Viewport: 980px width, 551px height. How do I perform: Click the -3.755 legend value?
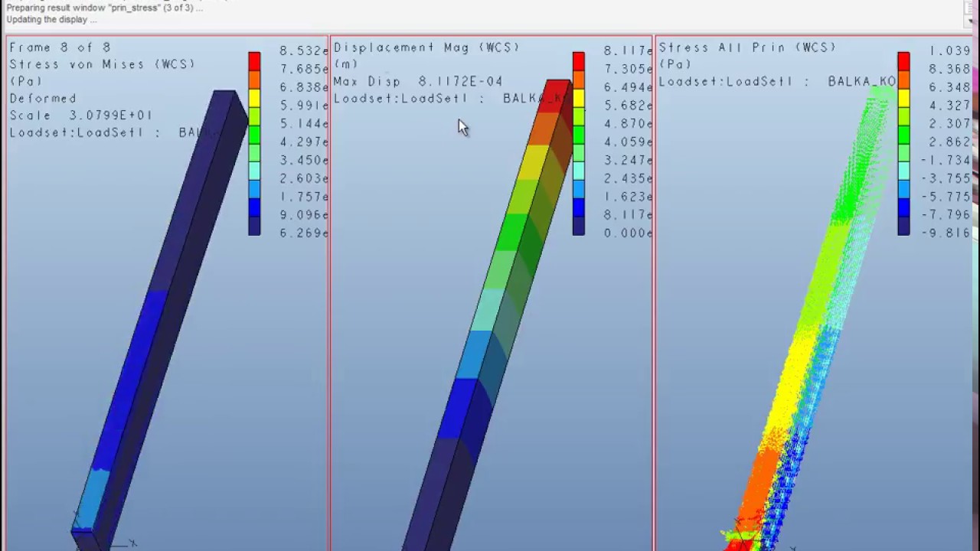pyautogui.click(x=947, y=179)
